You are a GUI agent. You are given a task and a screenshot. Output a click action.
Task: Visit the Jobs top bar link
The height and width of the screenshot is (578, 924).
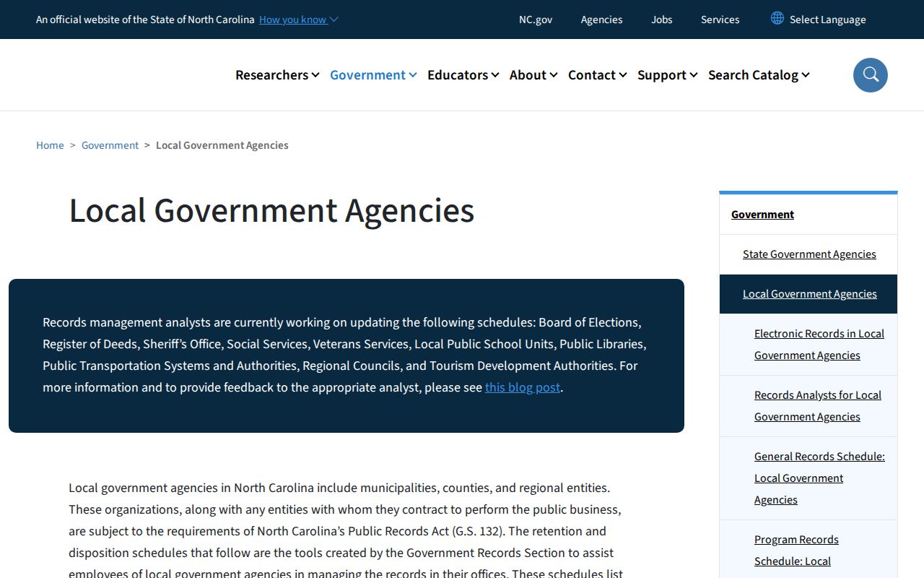point(662,20)
